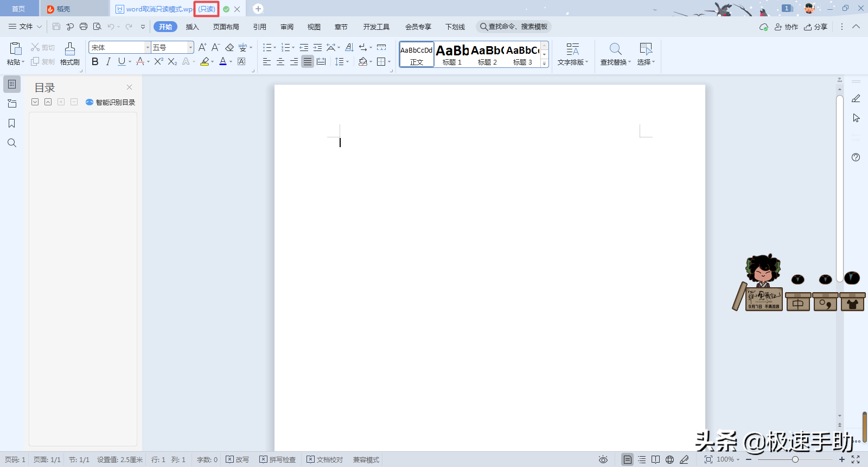Switch to the Insert (插入) ribbon tab

coord(192,27)
